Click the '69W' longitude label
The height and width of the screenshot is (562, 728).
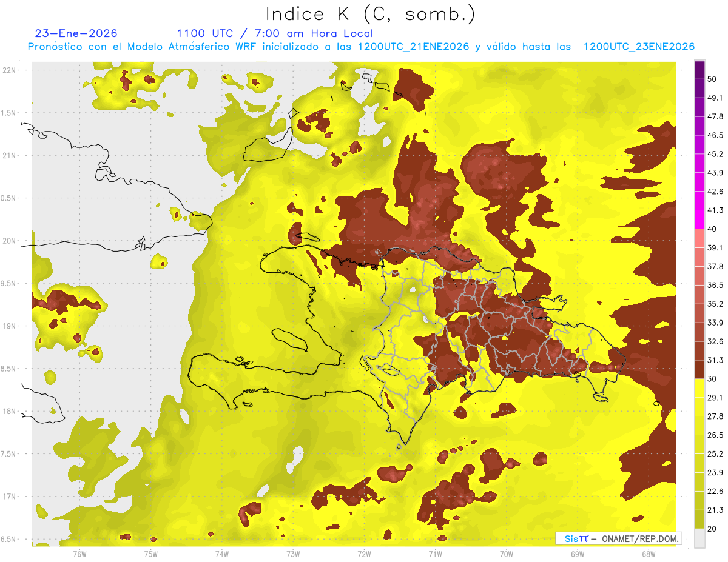pyautogui.click(x=578, y=554)
